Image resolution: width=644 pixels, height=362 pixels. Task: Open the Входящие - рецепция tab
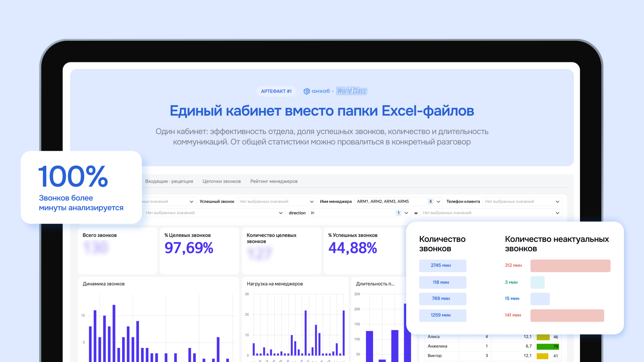point(169,181)
